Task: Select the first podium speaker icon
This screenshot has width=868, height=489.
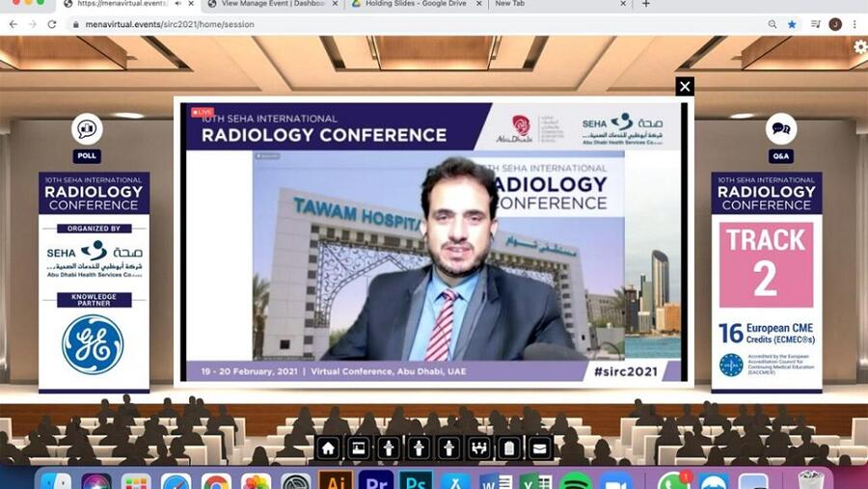Action: pyautogui.click(x=389, y=448)
